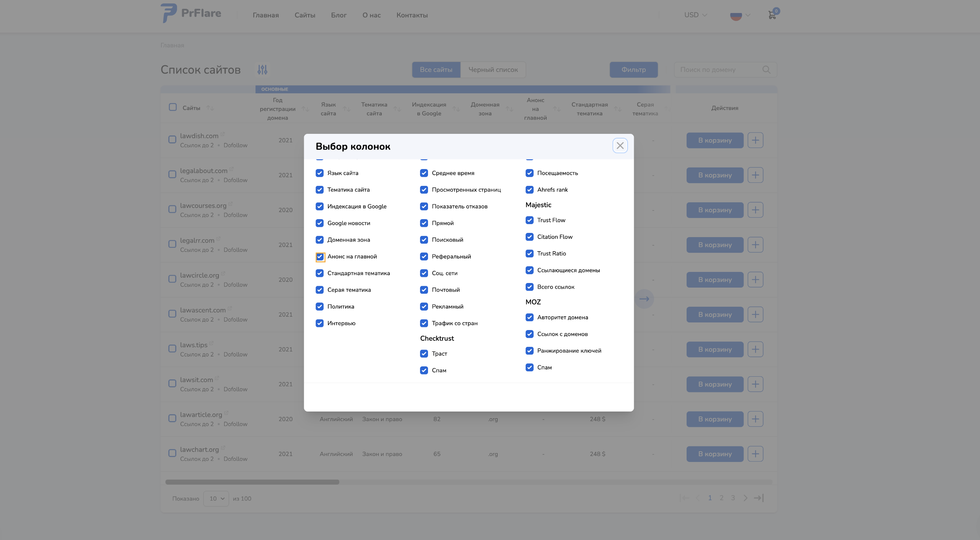This screenshot has height=540, width=980.
Task: Toggle Ссылающиеся домены checkbox
Action: 529,270
